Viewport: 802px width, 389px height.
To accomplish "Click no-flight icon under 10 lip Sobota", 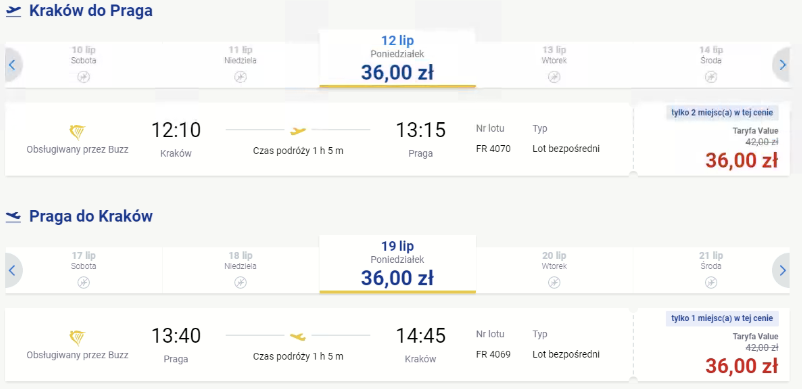I will coord(83,77).
